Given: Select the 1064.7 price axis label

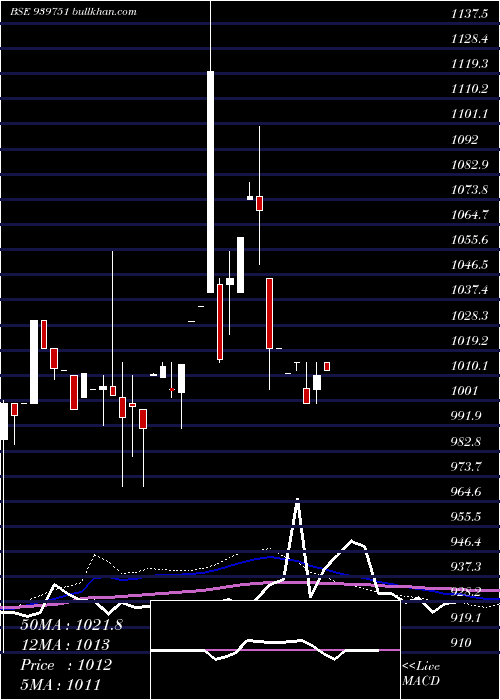Looking at the screenshot, I should pyautogui.click(x=469, y=215).
